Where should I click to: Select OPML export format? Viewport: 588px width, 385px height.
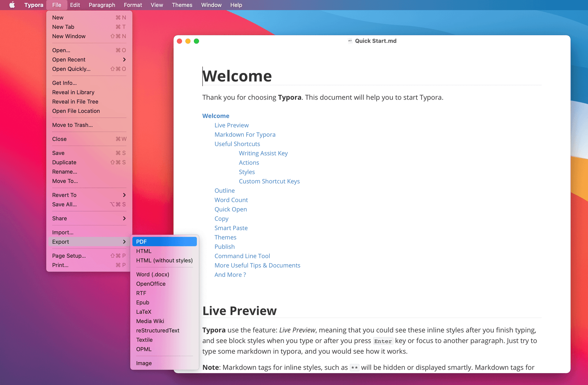[144, 349]
